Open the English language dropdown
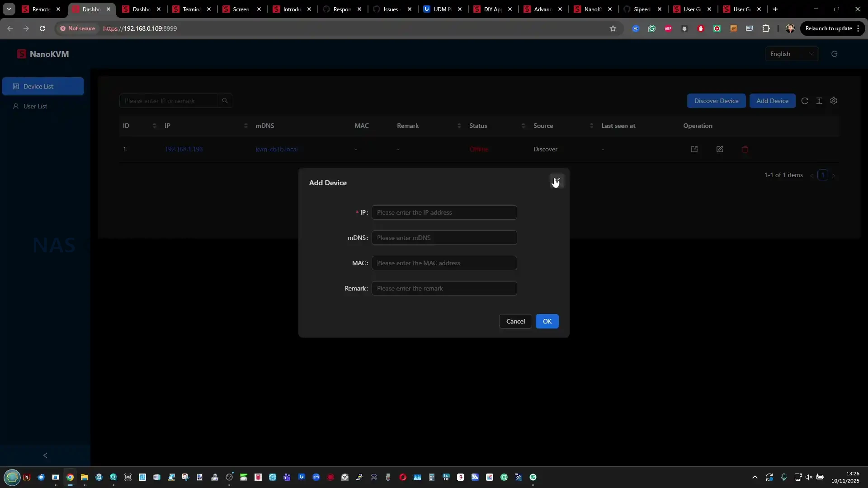 (x=791, y=54)
